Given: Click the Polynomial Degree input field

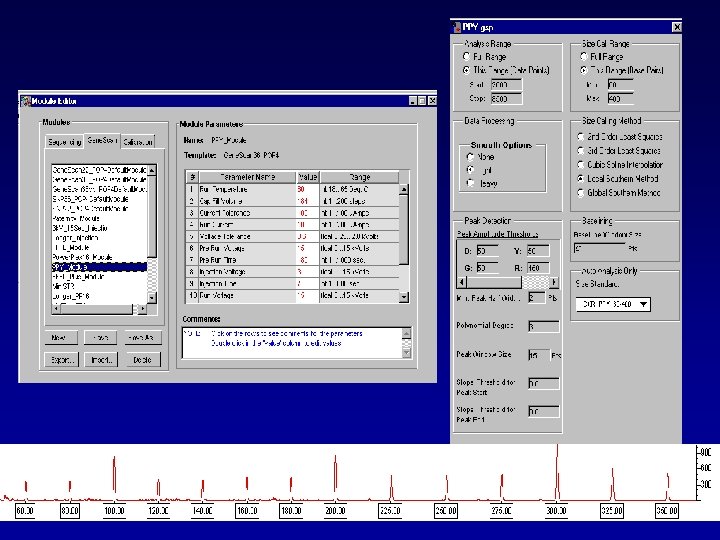Looking at the screenshot, I should 543,326.
